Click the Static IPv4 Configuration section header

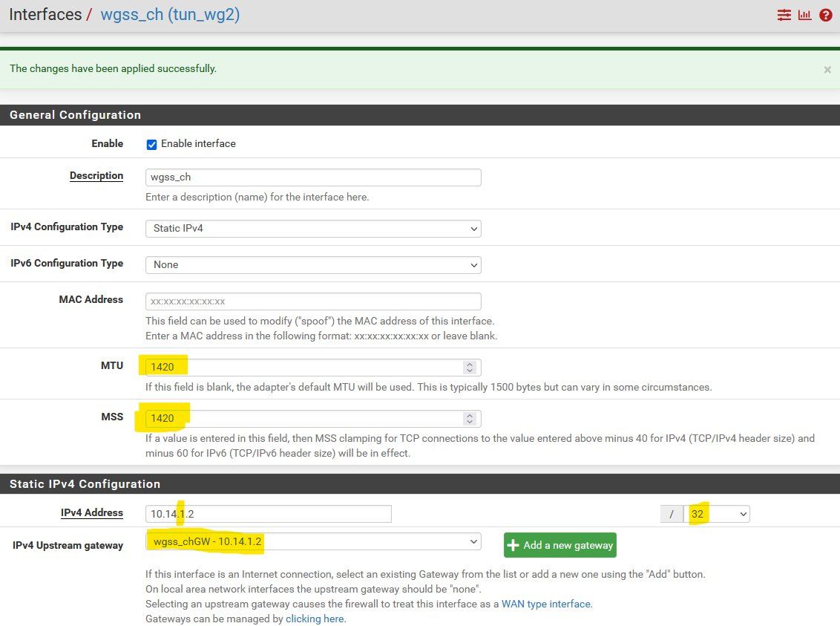tap(420, 484)
